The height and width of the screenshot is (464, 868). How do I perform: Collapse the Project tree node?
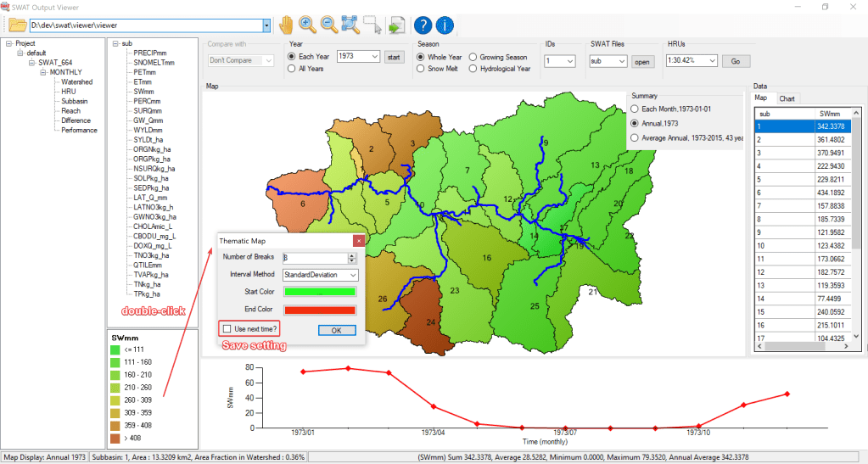point(8,43)
